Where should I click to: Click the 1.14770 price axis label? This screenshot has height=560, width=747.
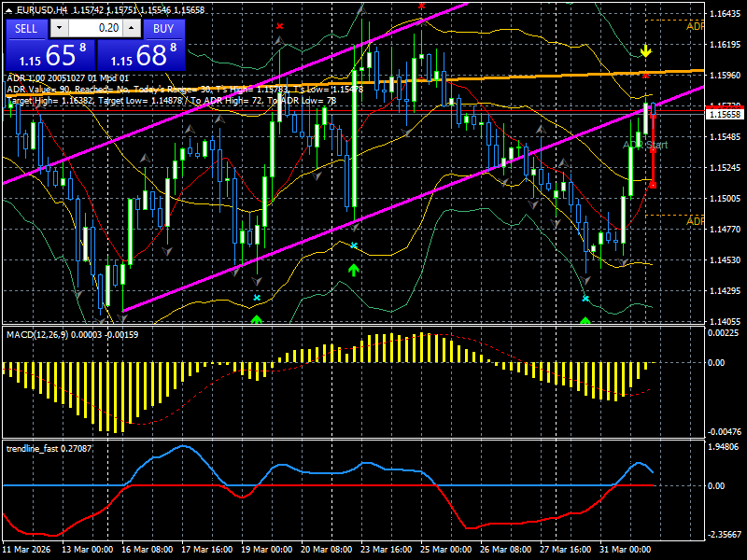726,229
